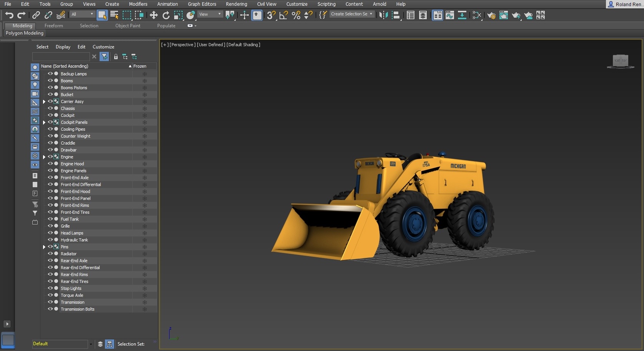
Task: Open the Create Selection Set dropdown
Action: tap(371, 14)
